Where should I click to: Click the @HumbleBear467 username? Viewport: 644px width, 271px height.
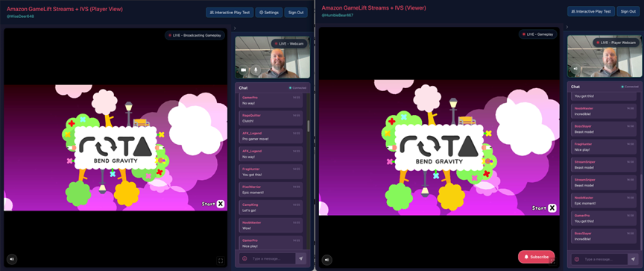(337, 15)
